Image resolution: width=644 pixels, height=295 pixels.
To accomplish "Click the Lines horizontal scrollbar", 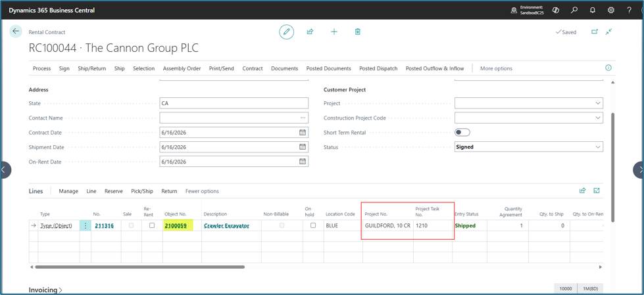I will (x=139, y=267).
